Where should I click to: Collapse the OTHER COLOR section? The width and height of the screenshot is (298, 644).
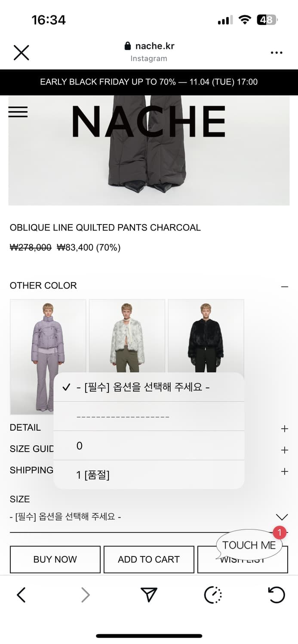[x=283, y=286]
